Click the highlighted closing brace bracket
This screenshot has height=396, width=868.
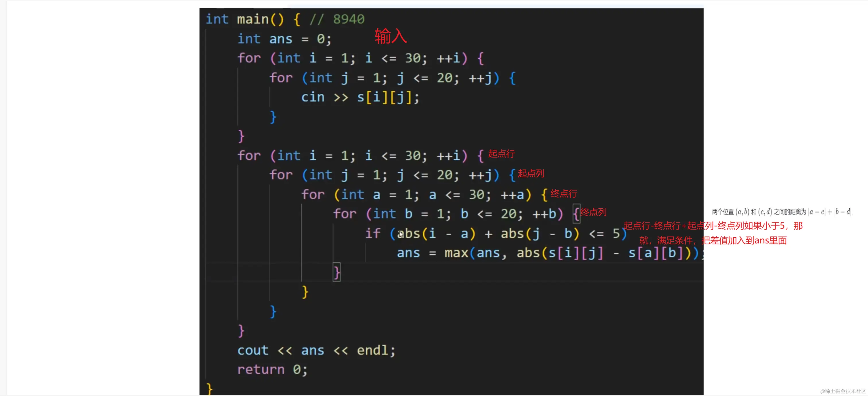(336, 272)
